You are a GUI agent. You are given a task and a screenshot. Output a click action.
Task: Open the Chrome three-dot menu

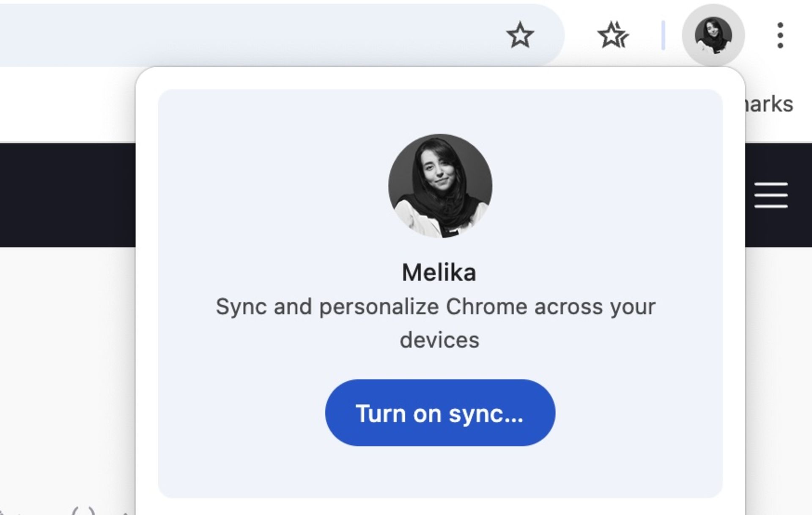(780, 35)
